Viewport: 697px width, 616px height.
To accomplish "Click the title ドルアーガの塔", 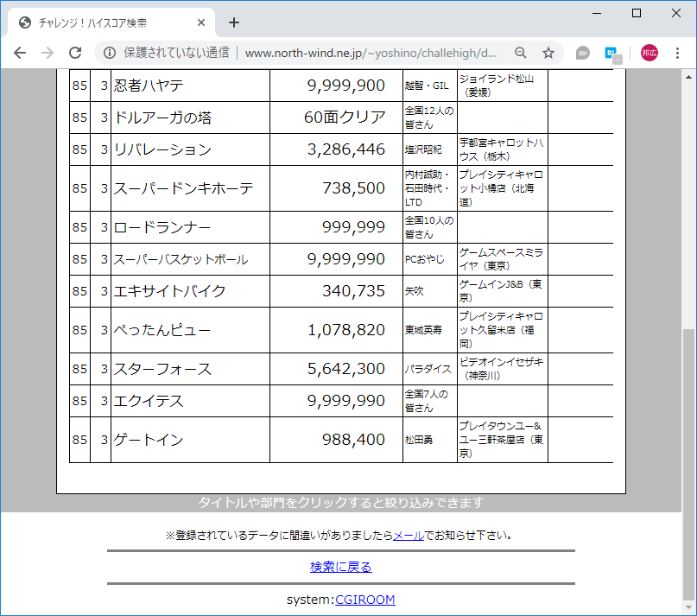I will coord(162,117).
